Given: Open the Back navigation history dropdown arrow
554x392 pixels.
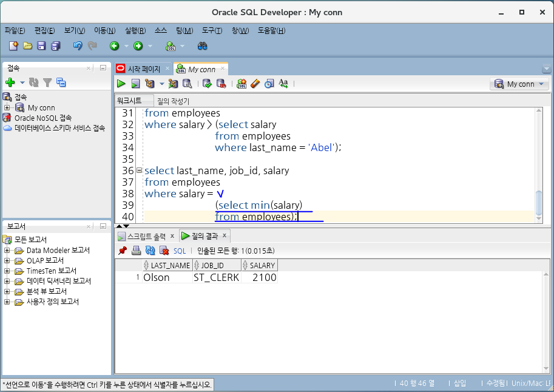Looking at the screenshot, I should 126,46.
